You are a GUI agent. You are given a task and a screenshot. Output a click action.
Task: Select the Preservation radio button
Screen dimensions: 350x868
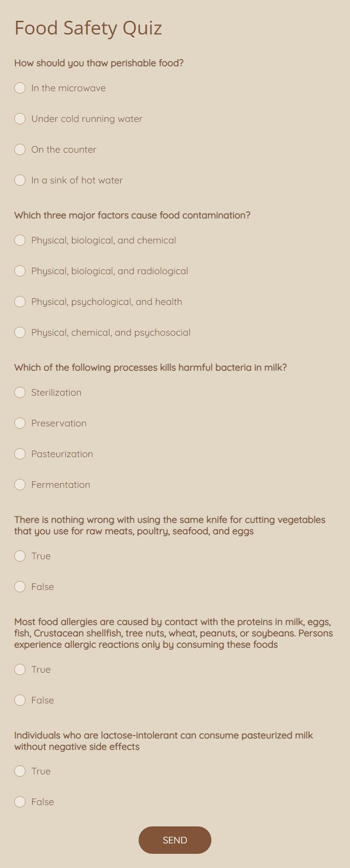20,423
